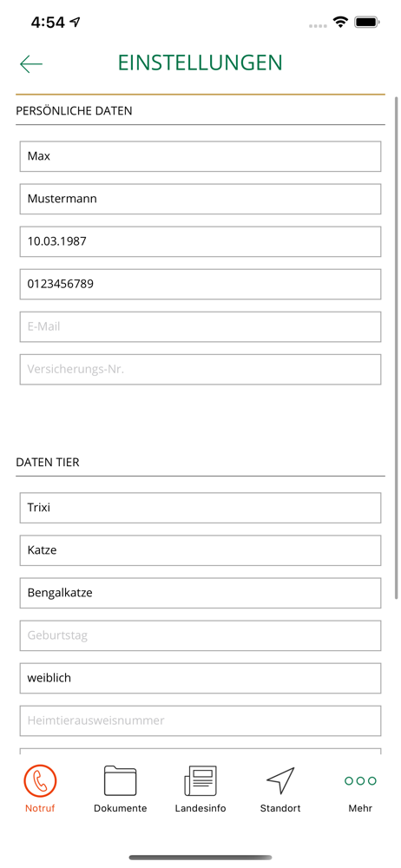Tap the battery status icon
This screenshot has width=401, height=868.
click(x=366, y=23)
